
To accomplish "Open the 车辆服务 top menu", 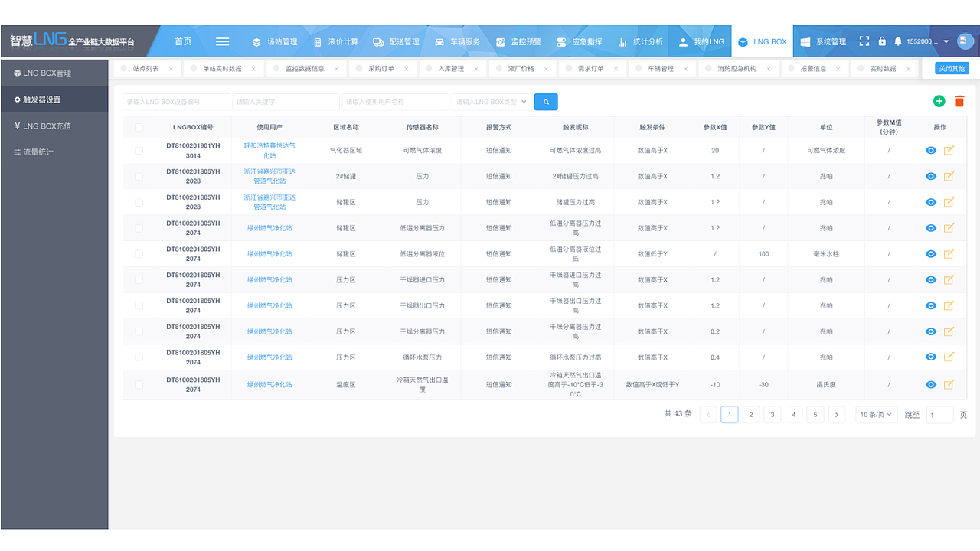I will [x=458, y=41].
